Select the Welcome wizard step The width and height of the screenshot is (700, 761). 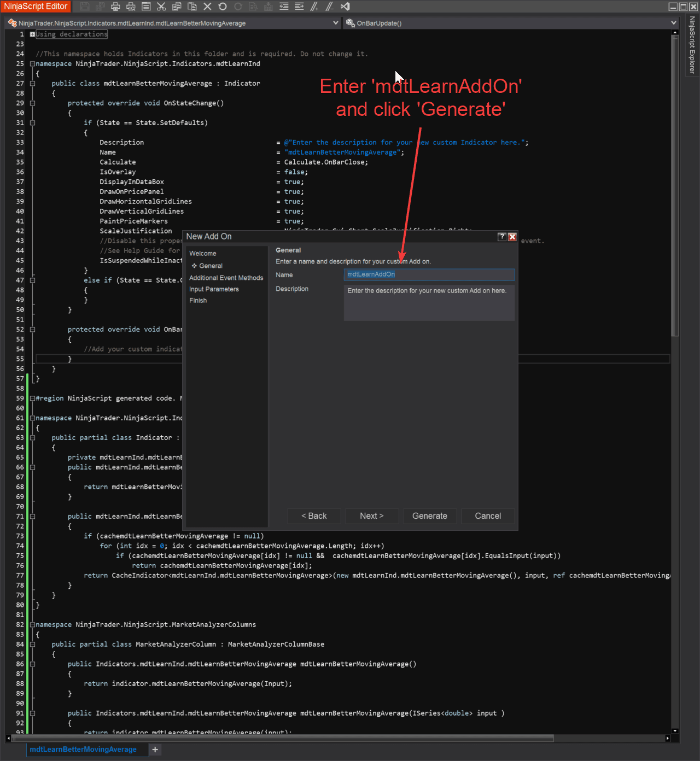[x=202, y=254]
